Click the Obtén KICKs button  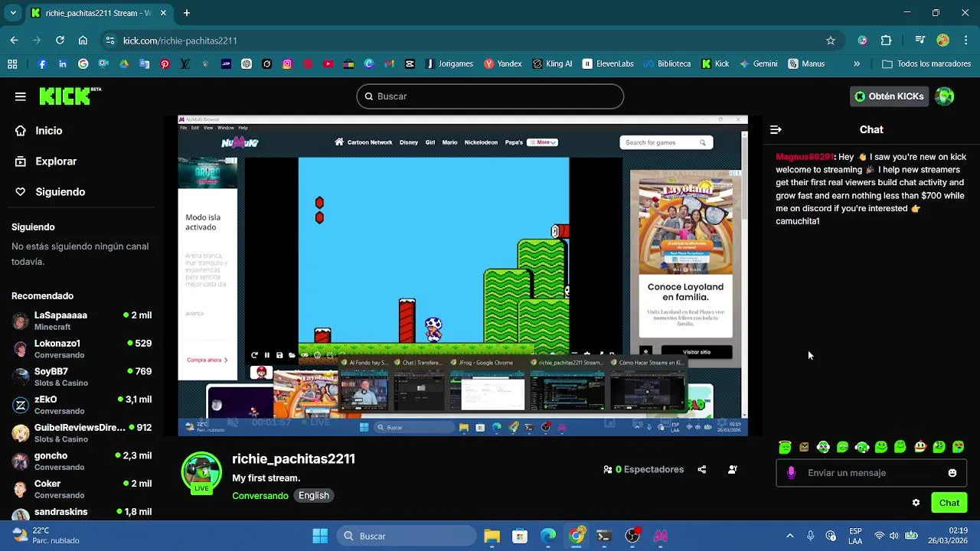[889, 96]
